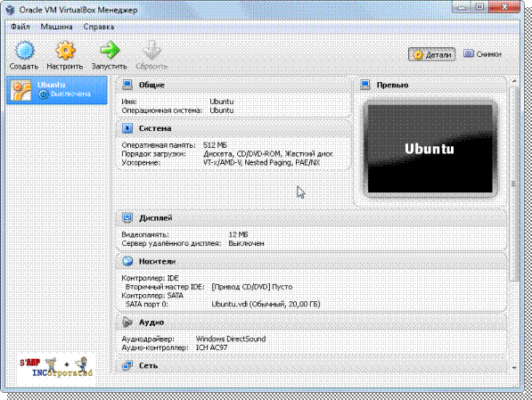532x400 pixels.
Task: Click the Ubuntu OS icon in VM list
Action: coord(20,90)
